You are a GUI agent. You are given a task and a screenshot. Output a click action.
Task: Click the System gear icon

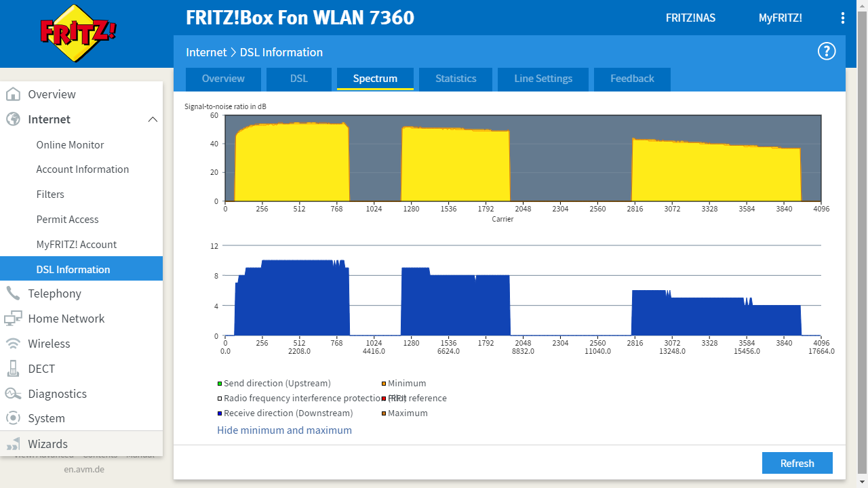click(13, 418)
